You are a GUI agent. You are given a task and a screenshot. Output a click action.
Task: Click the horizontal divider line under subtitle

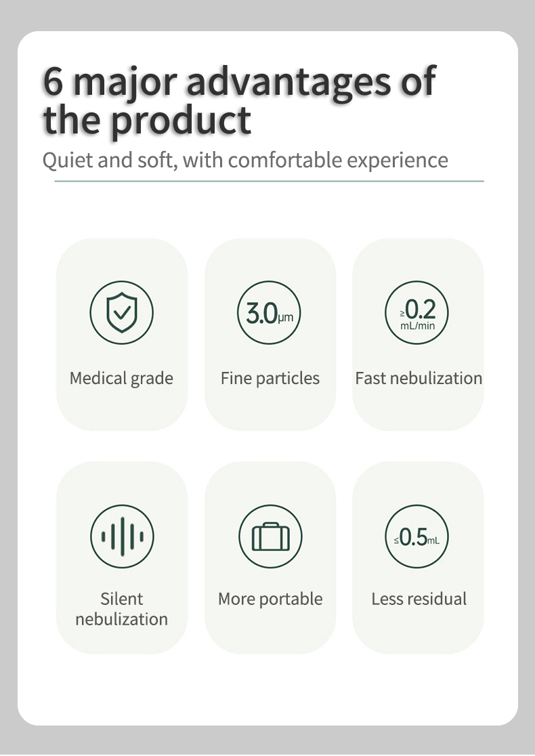(x=269, y=182)
